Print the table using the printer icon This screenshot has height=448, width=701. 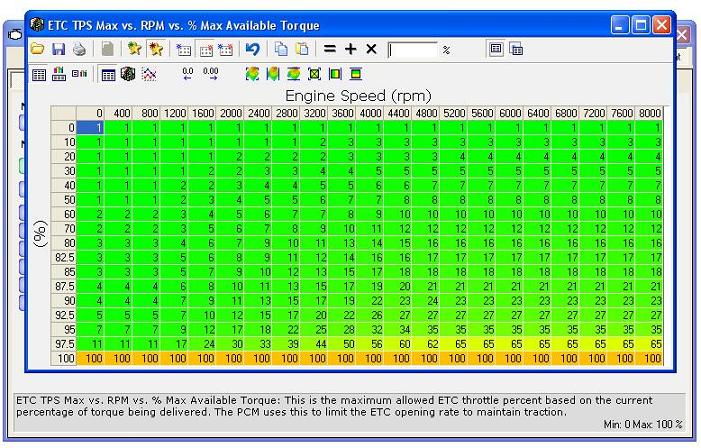[x=79, y=48]
